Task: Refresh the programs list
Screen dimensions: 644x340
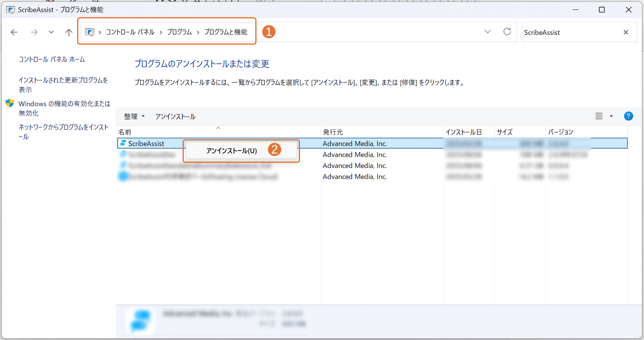Action: pos(507,32)
